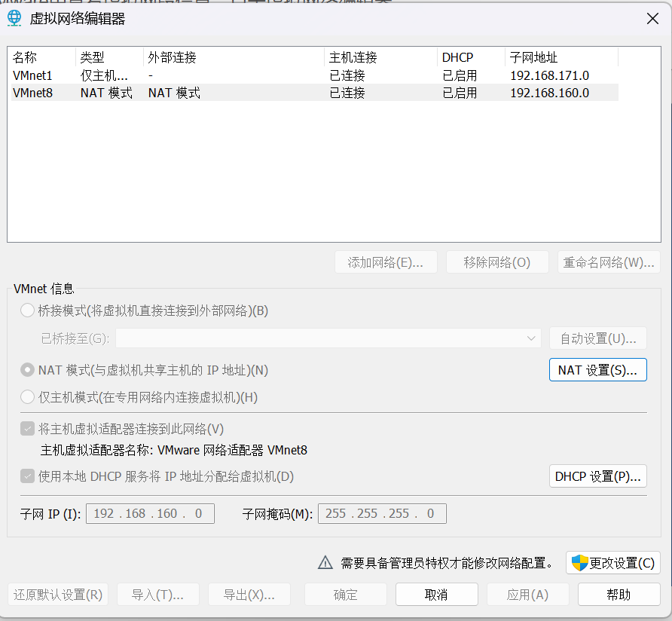Click the globe icon in the title bar
Viewport: 672px width, 621px height.
coord(14,18)
